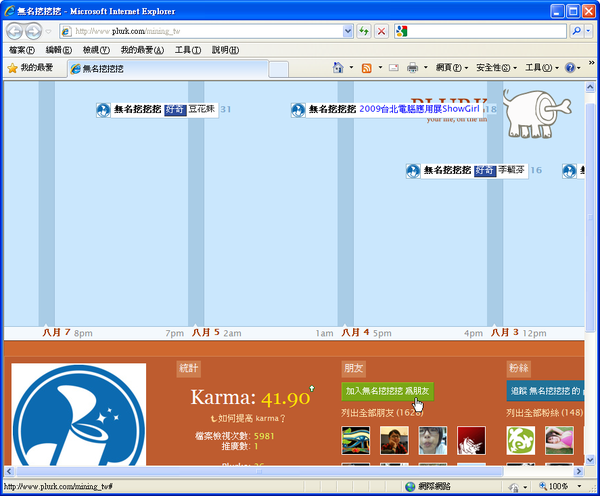Click the 追蹤 無名挖挖挖 的 follow button
Image resolution: width=600 pixels, height=496 pixels.
click(546, 391)
